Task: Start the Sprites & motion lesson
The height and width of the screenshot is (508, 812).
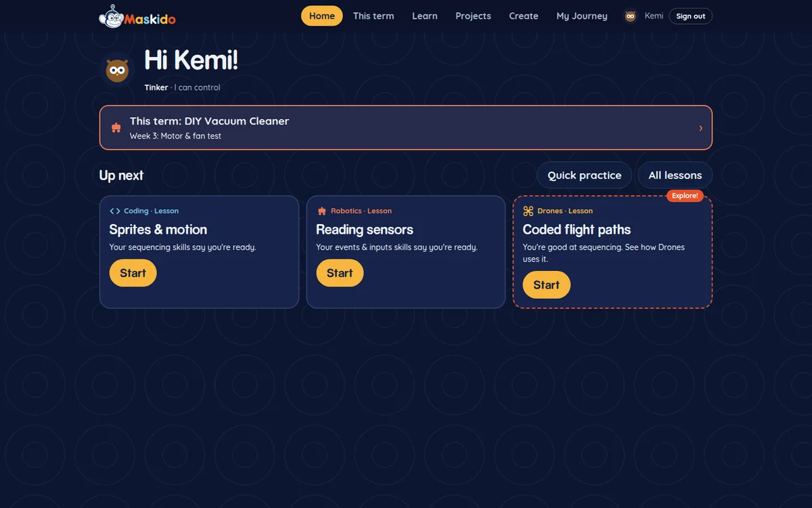Action: click(x=133, y=273)
